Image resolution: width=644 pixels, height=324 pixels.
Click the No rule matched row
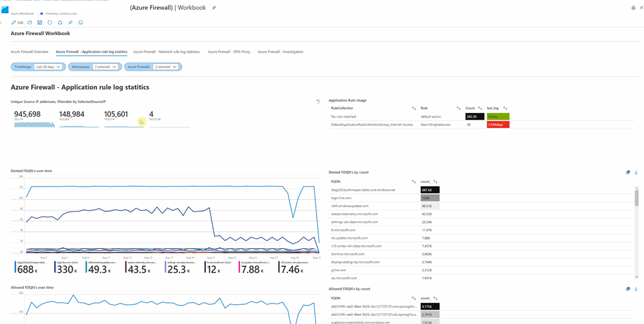pos(482,117)
